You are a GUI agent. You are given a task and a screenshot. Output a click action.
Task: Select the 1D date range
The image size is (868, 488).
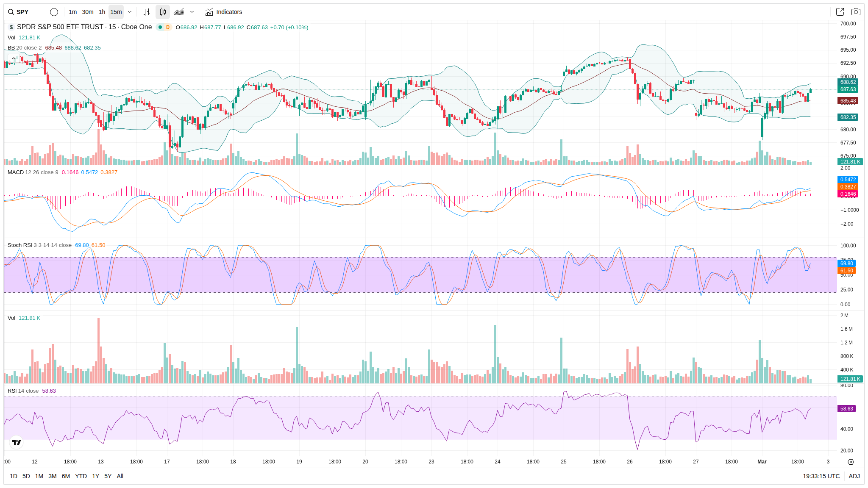pyautogui.click(x=14, y=476)
